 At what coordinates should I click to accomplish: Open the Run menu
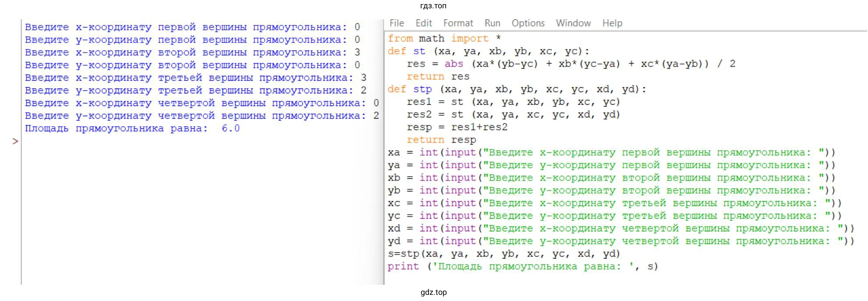[x=492, y=23]
